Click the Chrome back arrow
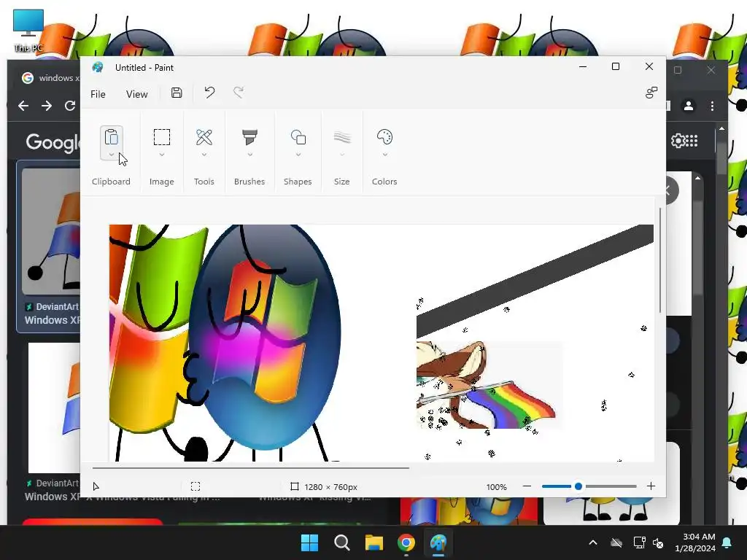This screenshot has height=560, width=747. point(23,106)
